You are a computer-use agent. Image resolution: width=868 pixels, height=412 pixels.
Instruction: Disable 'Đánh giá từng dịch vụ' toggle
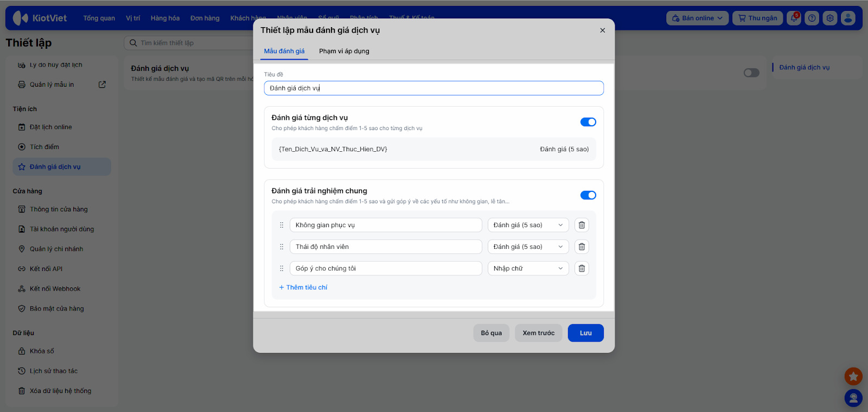(x=588, y=122)
